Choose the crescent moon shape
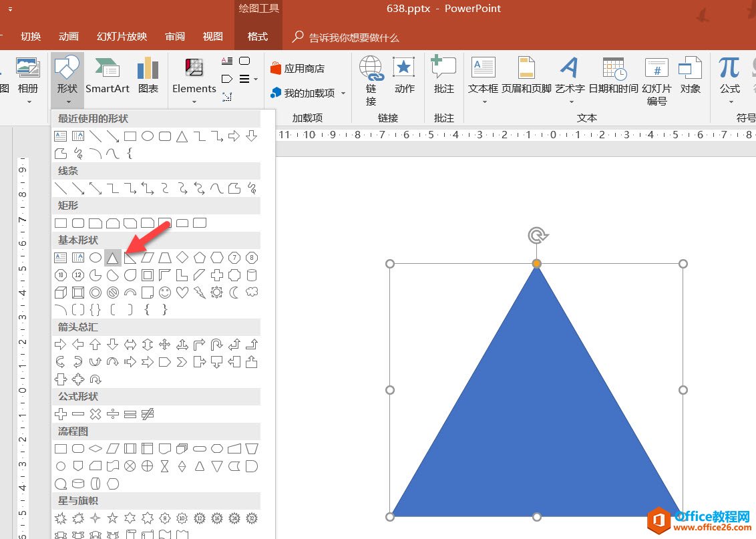The width and height of the screenshot is (756, 539). pyautogui.click(x=234, y=293)
